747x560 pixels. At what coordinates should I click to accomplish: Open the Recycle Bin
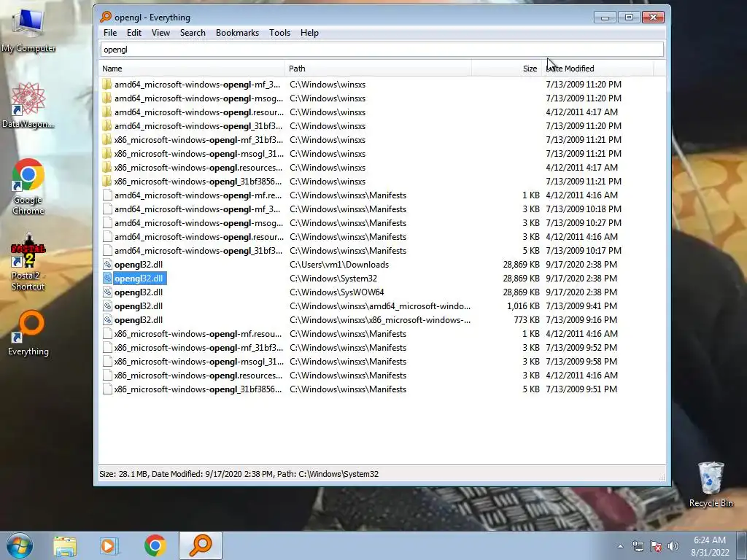(x=711, y=484)
